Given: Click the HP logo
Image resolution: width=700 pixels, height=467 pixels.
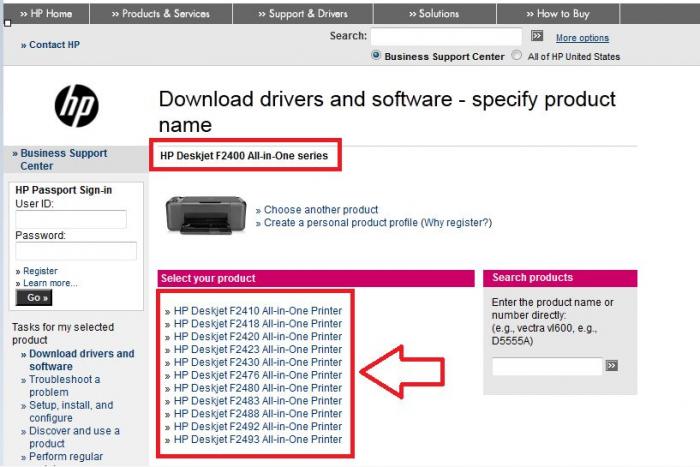Looking at the screenshot, I should (x=76, y=106).
